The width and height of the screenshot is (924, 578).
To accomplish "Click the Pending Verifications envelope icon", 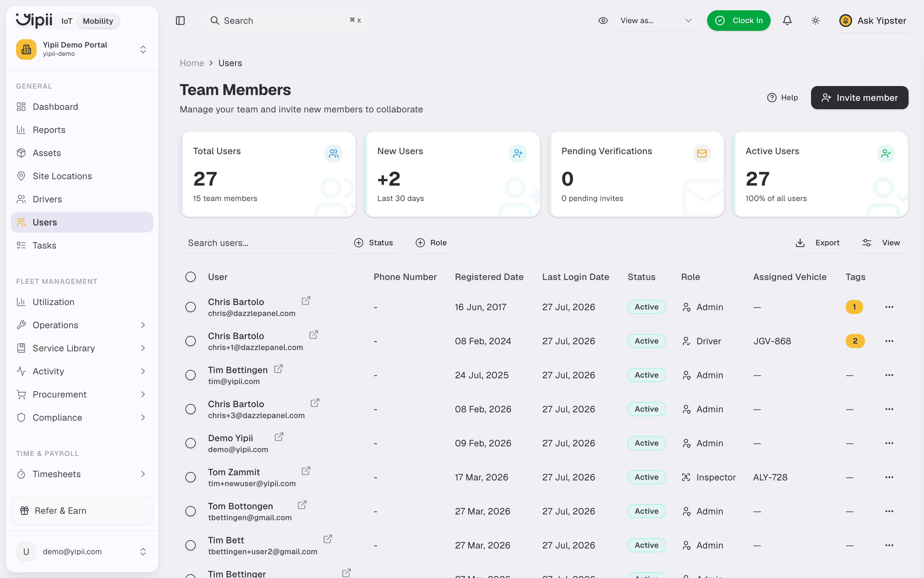I will point(702,154).
